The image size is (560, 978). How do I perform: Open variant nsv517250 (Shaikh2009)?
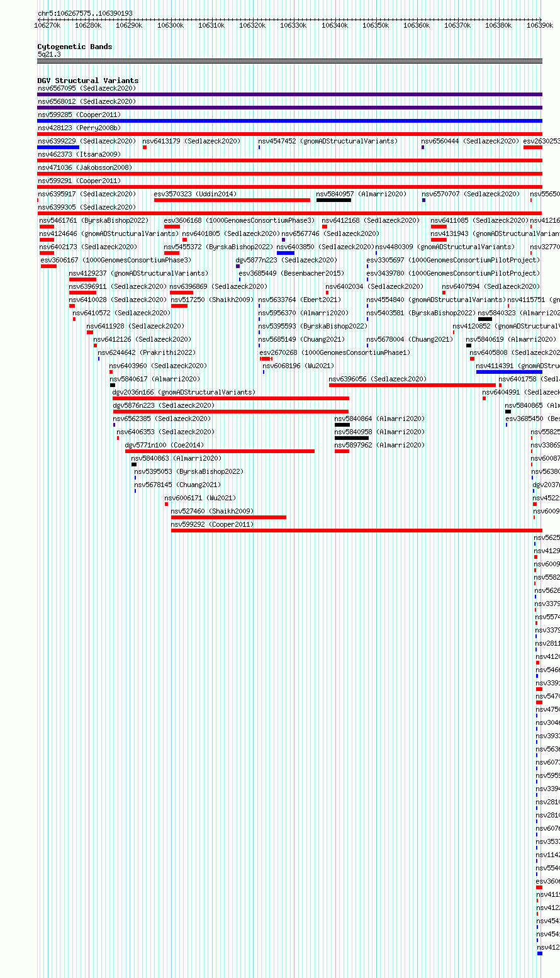[x=212, y=300]
